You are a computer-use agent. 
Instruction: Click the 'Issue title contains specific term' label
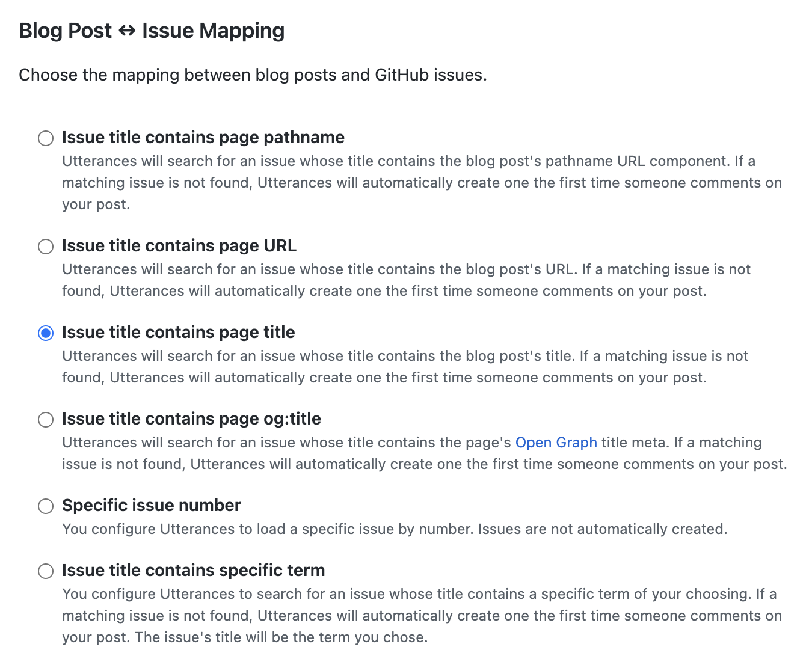pos(194,571)
